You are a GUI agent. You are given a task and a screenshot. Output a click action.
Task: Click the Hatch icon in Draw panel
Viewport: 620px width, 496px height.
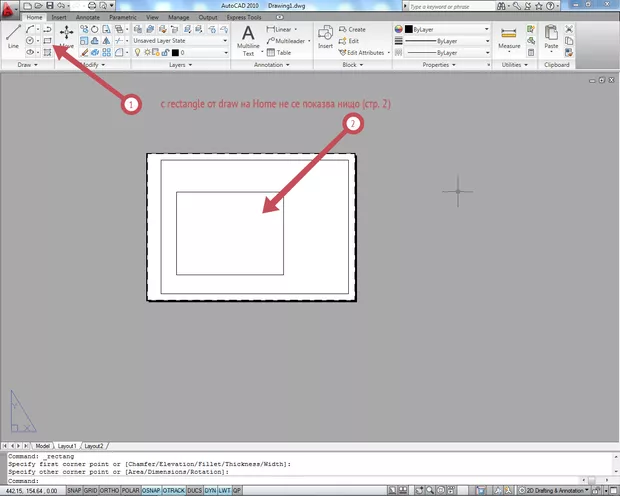pos(47,52)
